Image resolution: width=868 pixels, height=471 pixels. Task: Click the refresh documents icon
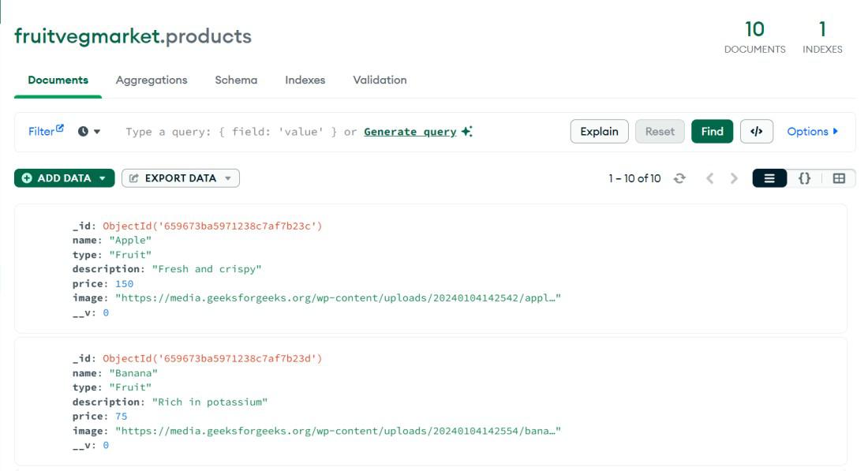pyautogui.click(x=679, y=178)
